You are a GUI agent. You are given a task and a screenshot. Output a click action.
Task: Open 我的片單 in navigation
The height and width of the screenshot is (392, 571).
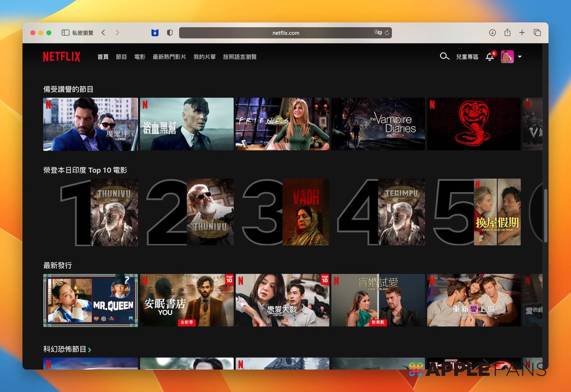[x=204, y=57]
